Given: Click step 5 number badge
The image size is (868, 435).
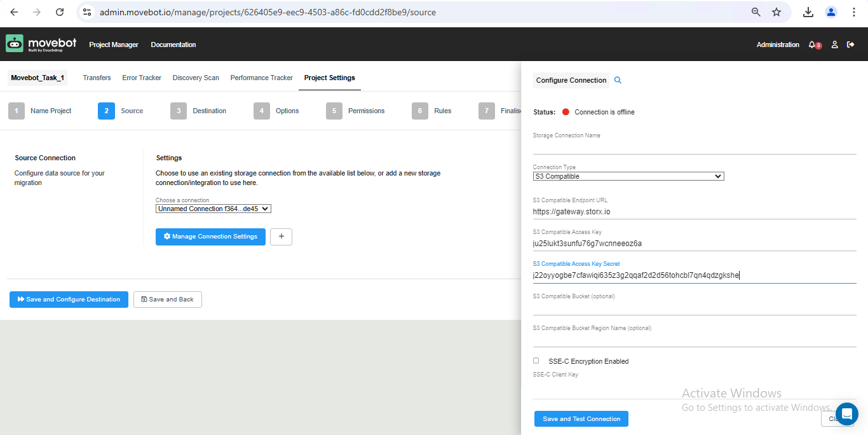Looking at the screenshot, I should (334, 111).
